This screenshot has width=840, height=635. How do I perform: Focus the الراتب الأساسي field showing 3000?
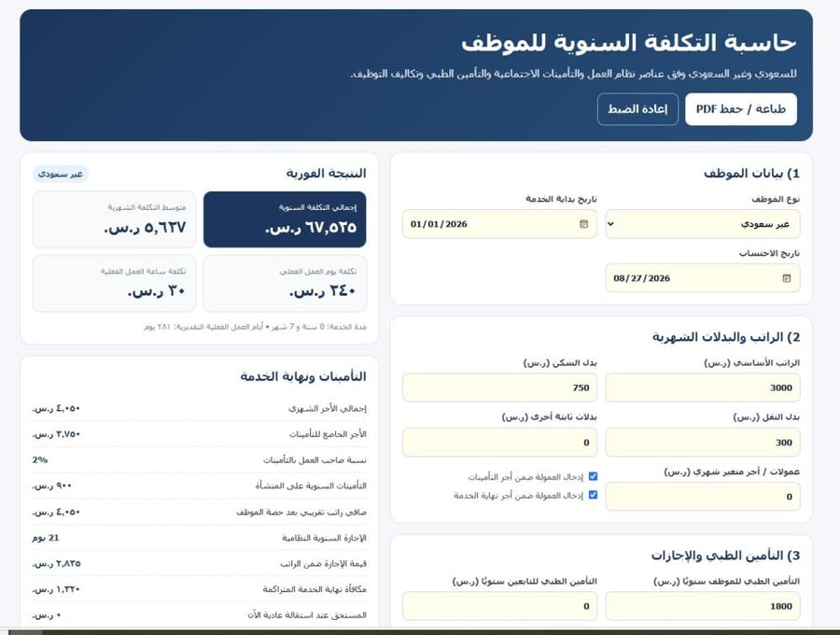(703, 388)
